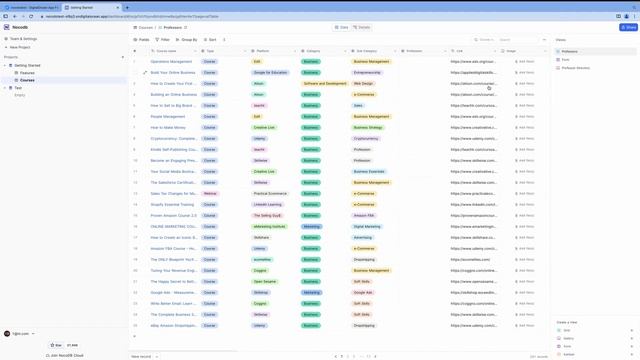Click the Professors column header icon
Image resolution: width=640 pixels, height=360 pixels.
point(403,51)
